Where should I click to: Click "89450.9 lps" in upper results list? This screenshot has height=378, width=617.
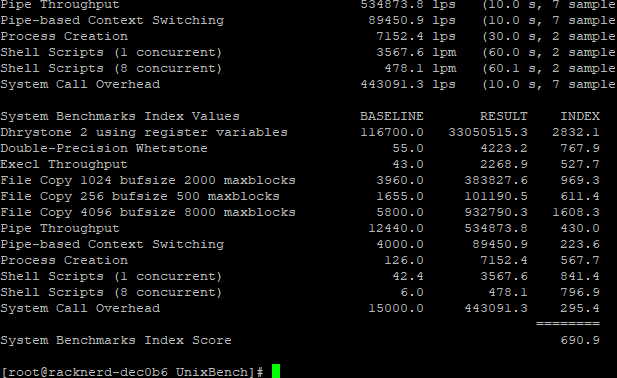pos(412,20)
